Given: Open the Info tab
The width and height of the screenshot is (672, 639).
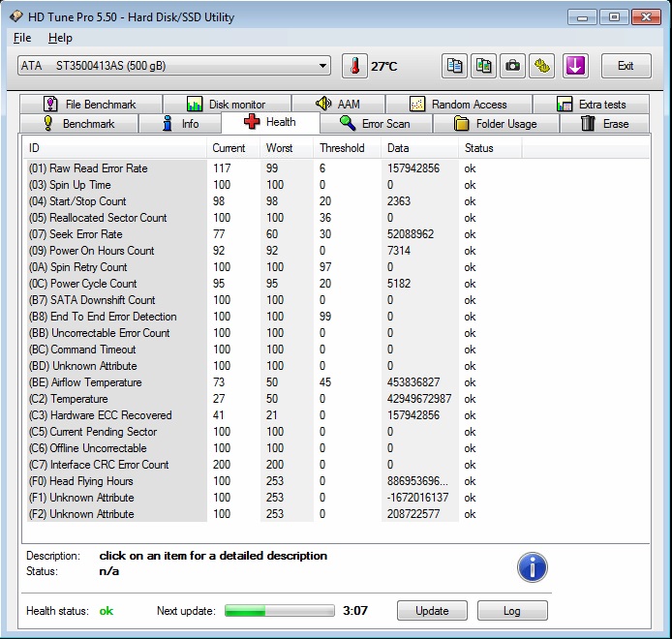Looking at the screenshot, I should click(x=180, y=123).
